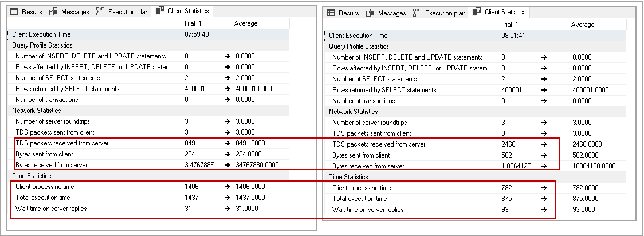The image size is (644, 236).
Task: Click Network Statistics heading in left panel
Action: (37, 111)
